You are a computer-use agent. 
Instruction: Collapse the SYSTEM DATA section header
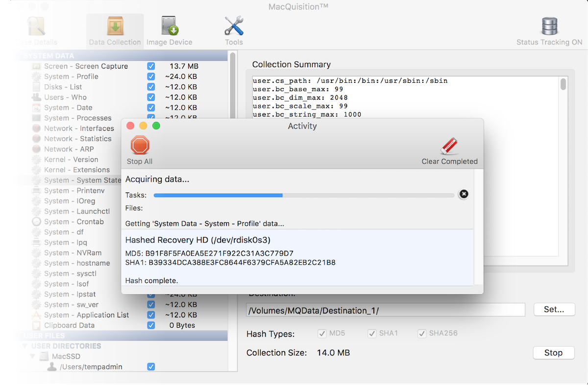(x=17, y=55)
